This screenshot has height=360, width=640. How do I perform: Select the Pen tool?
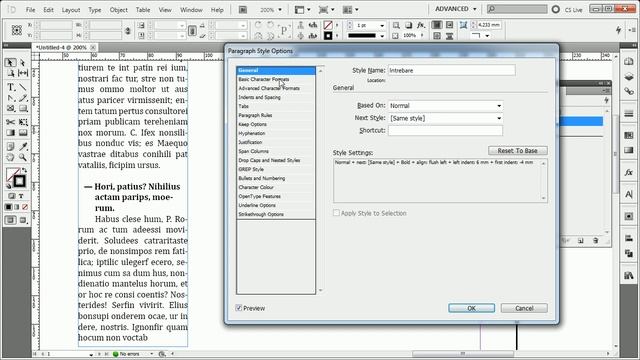(x=10, y=98)
